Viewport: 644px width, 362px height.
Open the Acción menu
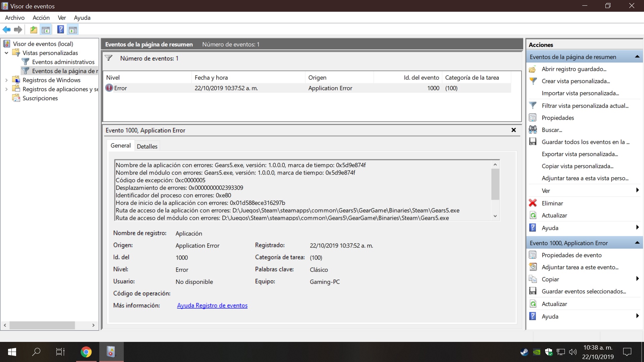point(41,18)
